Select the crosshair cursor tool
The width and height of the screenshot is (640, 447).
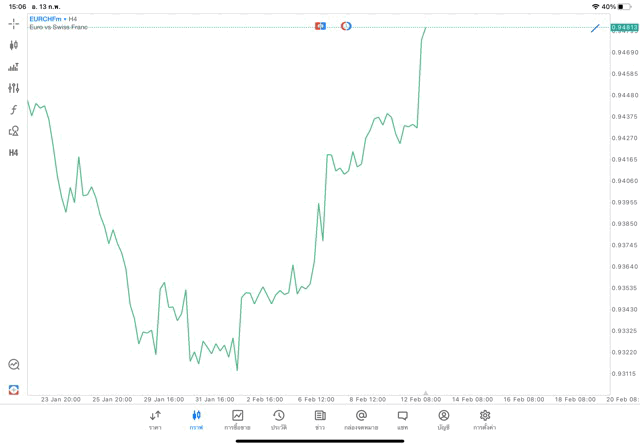[13, 23]
